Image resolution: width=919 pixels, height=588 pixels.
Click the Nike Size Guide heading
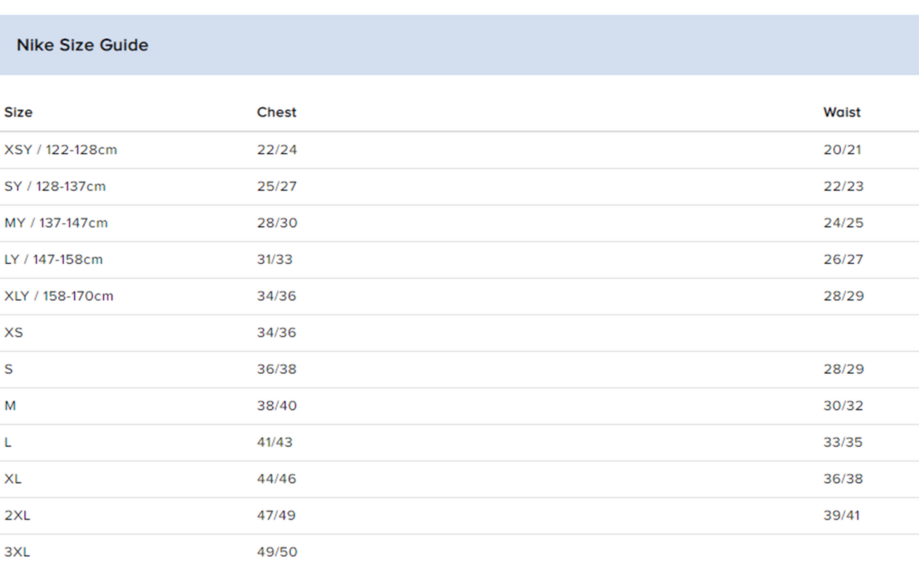pos(82,45)
